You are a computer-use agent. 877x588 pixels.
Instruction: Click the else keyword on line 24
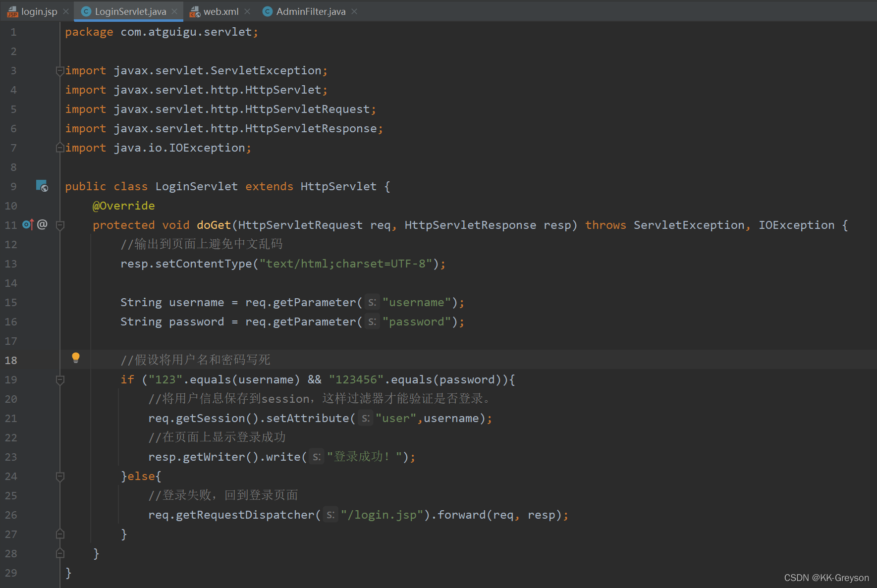point(141,476)
